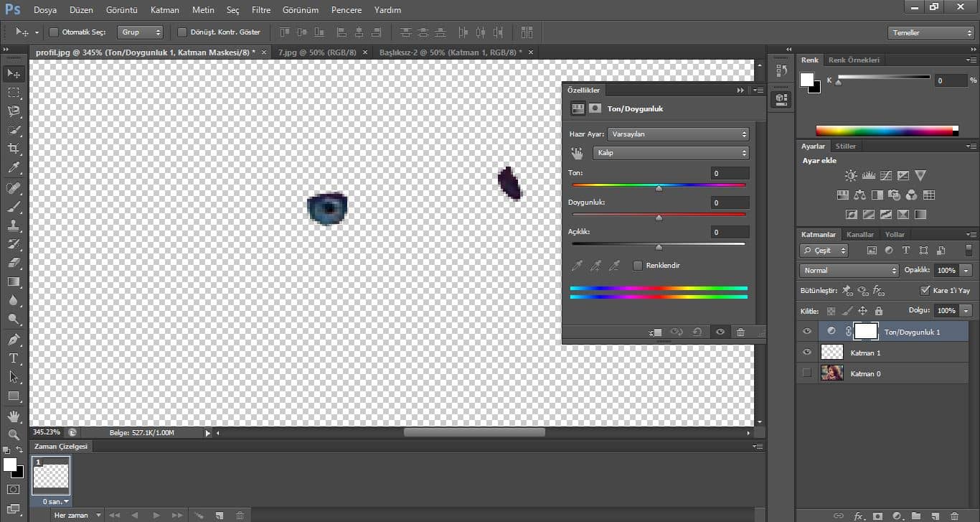Viewport: 980px width, 522px height.
Task: Select the Horizontal Type tool
Action: pos(14,358)
